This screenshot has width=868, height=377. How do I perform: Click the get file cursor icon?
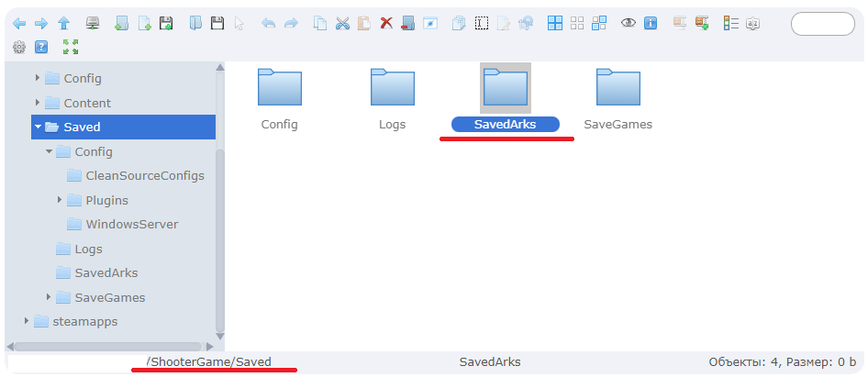239,23
